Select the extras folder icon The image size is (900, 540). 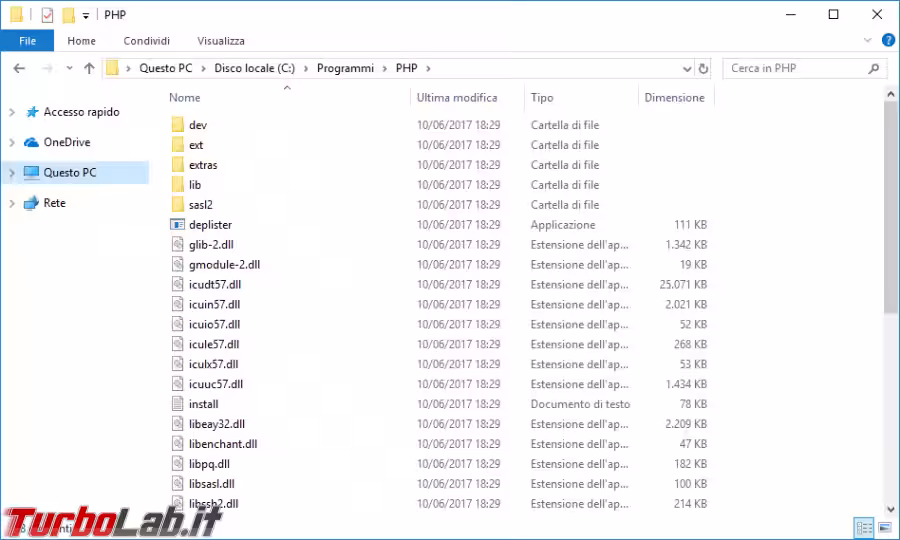pos(178,165)
